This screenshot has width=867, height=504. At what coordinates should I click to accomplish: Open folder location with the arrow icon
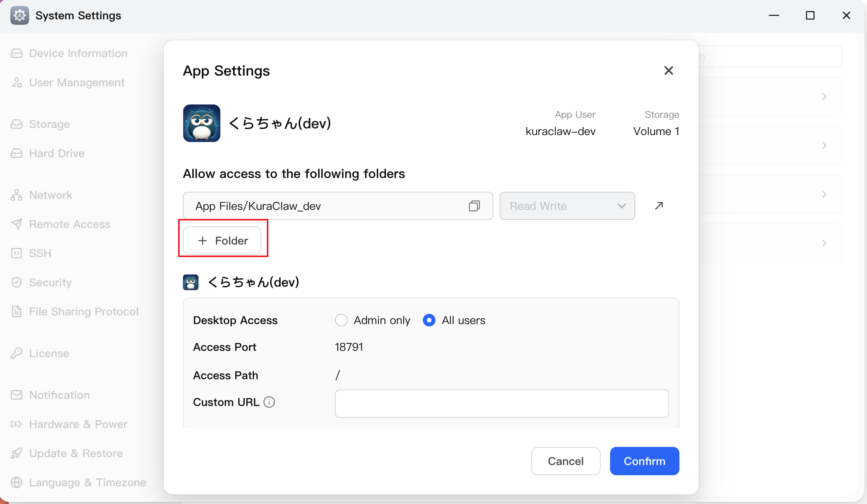coord(659,206)
